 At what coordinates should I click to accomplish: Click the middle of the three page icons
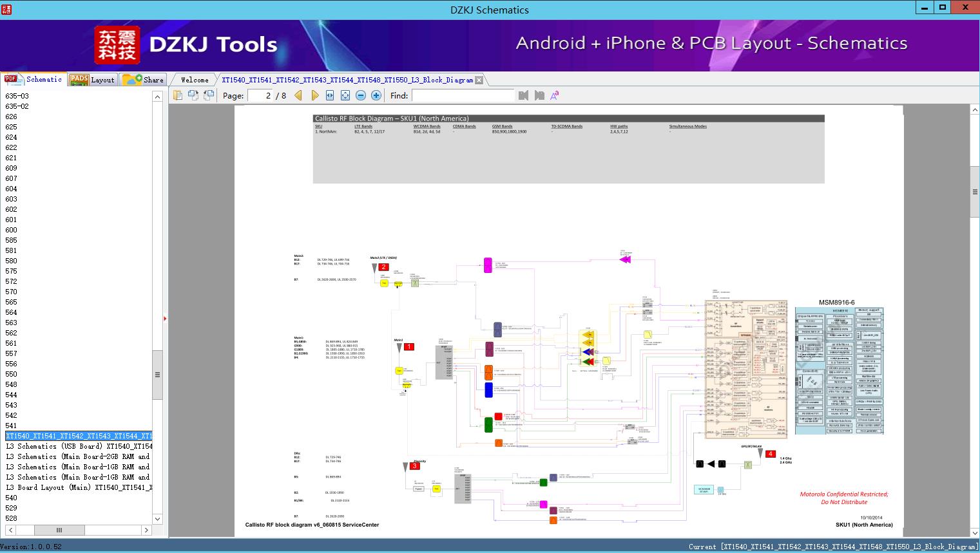[193, 95]
